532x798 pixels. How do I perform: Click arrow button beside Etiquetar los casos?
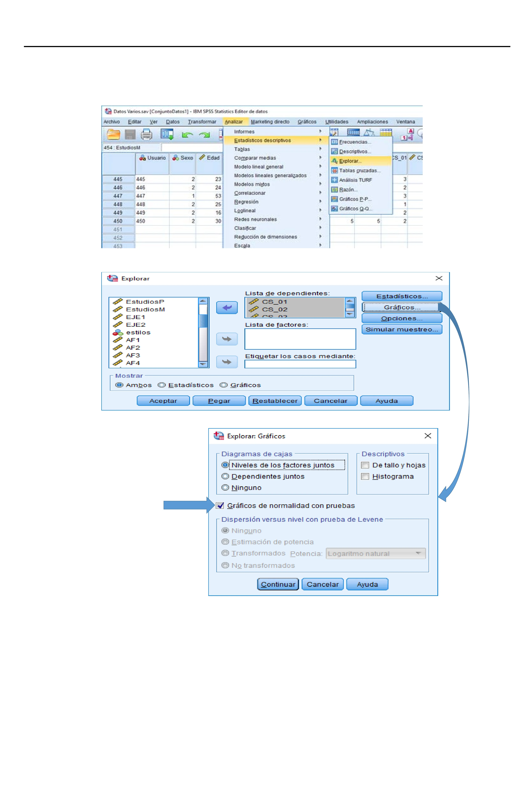(227, 362)
